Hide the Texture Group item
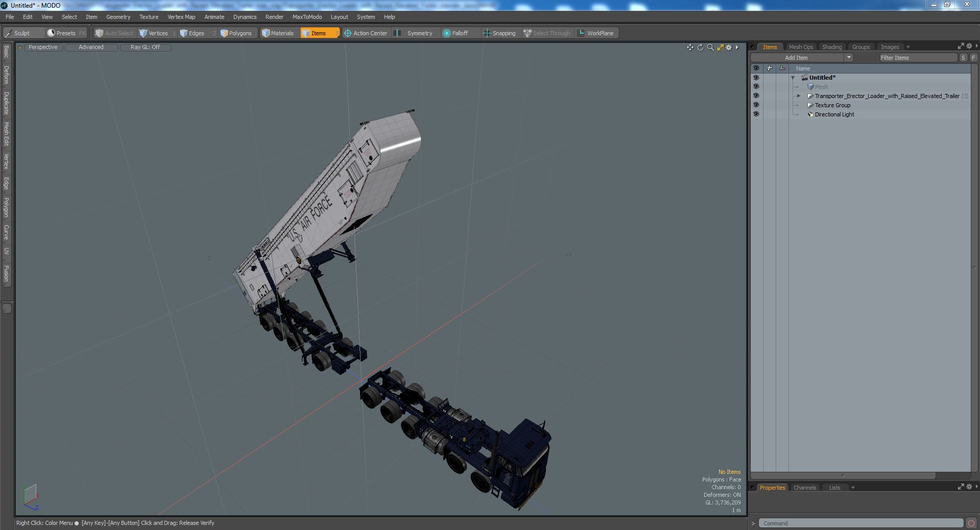Viewport: 980px width, 530px height. (x=756, y=105)
